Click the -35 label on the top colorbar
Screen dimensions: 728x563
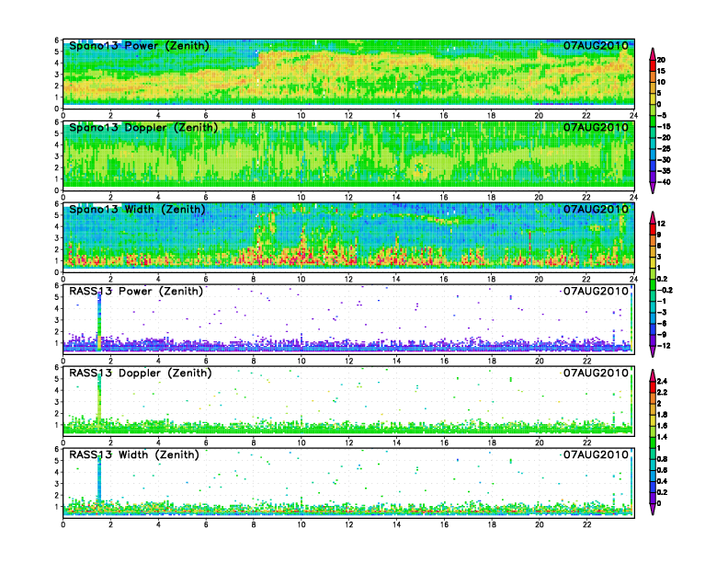point(664,171)
